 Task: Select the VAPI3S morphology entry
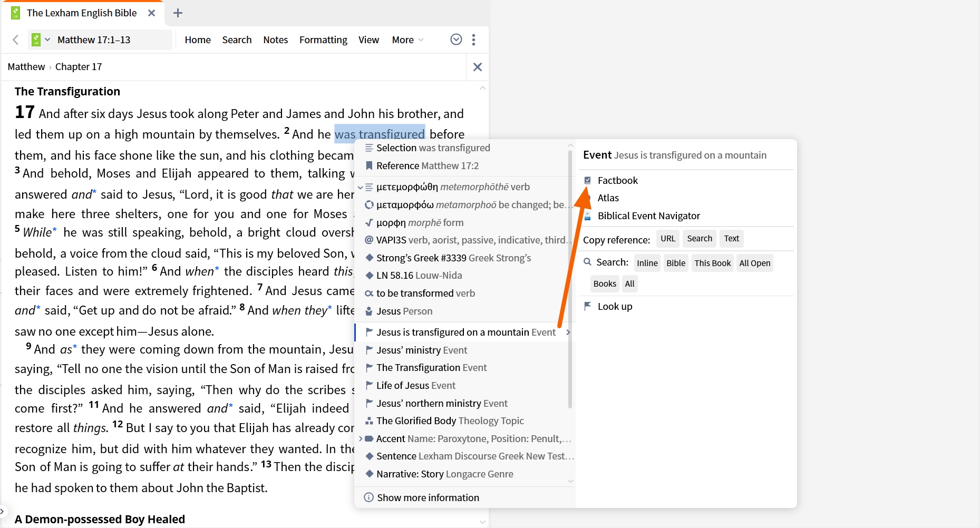(x=464, y=240)
